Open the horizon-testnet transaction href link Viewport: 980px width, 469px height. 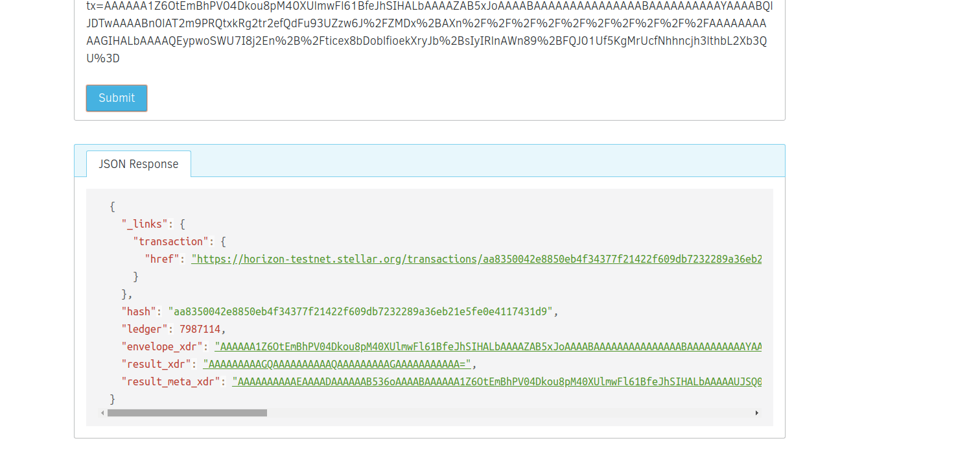(476, 259)
